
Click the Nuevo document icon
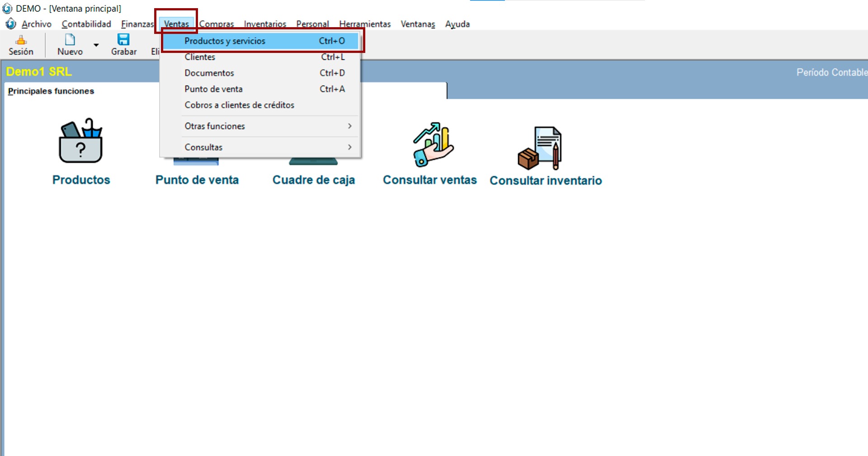70,40
